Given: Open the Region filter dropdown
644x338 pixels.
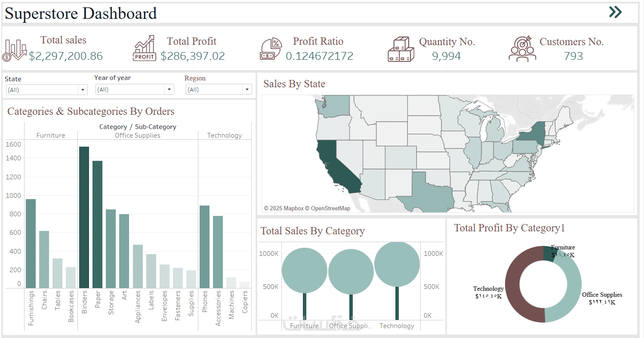Looking at the screenshot, I should click(219, 89).
